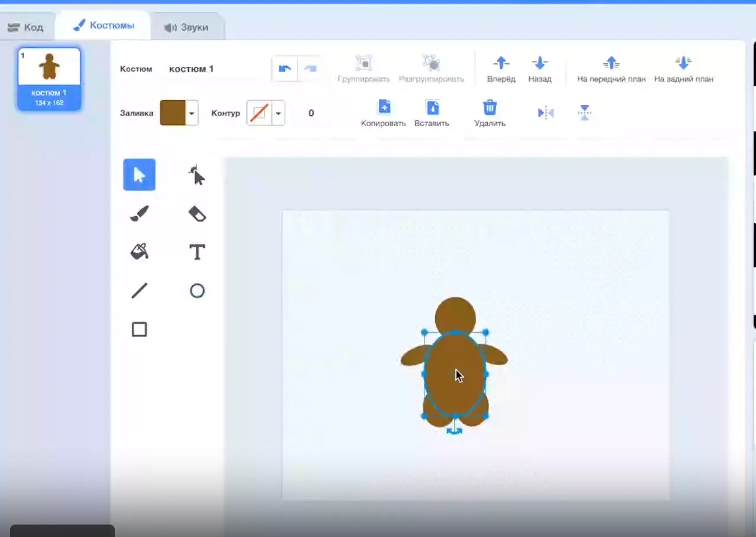Switch to the Код tab
This screenshot has width=756, height=537.
26,27
